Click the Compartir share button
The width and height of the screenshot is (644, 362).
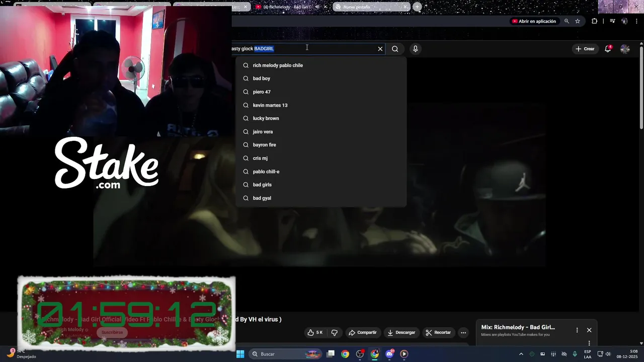(x=363, y=332)
